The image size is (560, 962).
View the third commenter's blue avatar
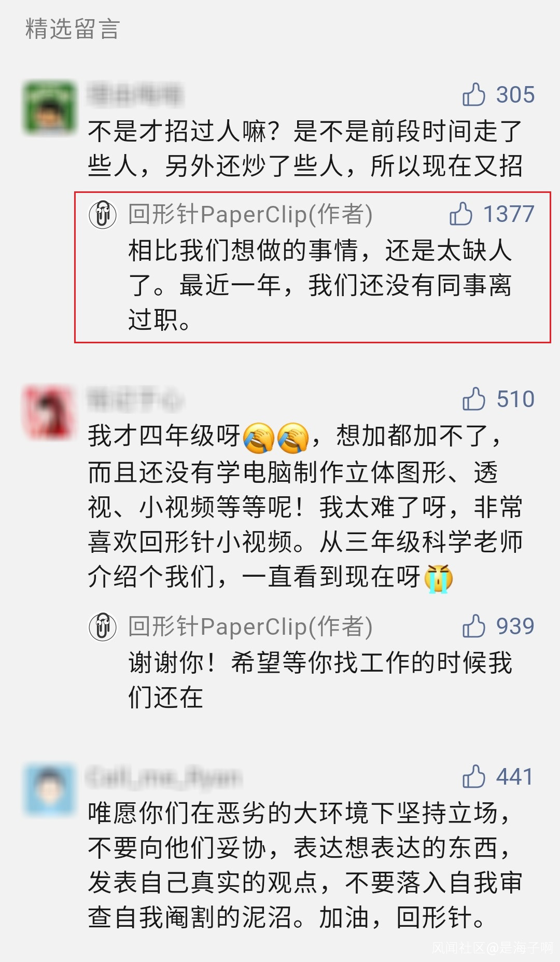[x=50, y=789]
